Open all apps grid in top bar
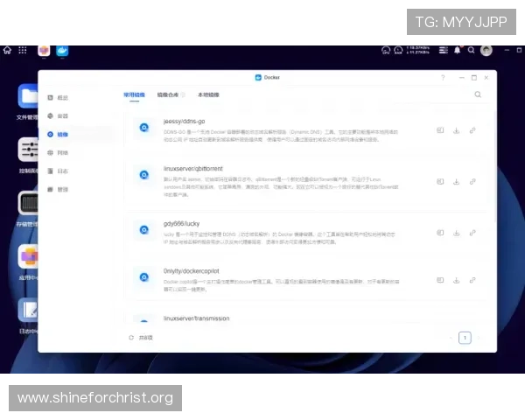This screenshot has height=420, width=525. (23, 50)
